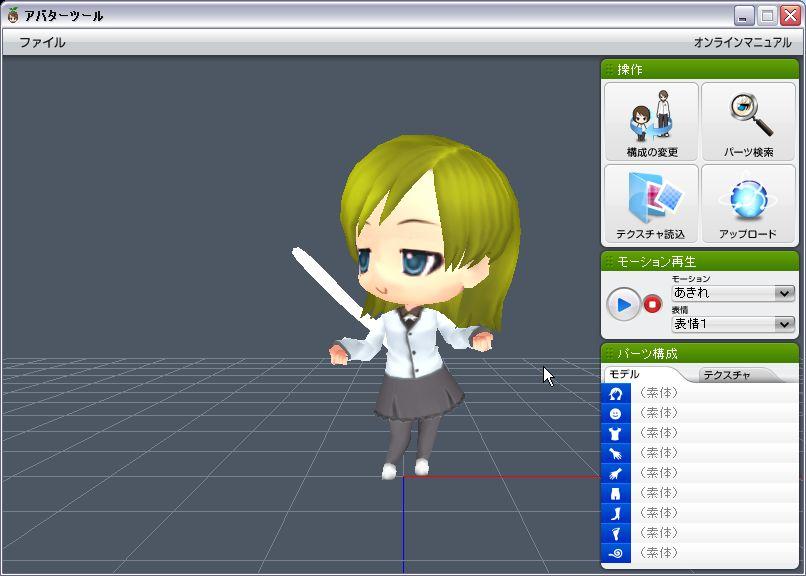Select the hand part icon
This screenshot has height=576, width=806.
tap(616, 453)
